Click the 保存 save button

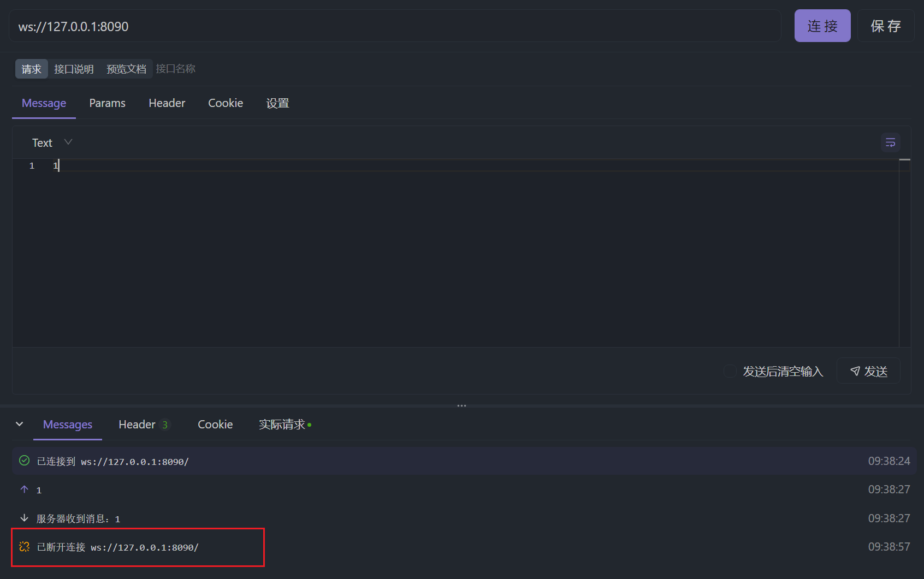click(x=885, y=26)
